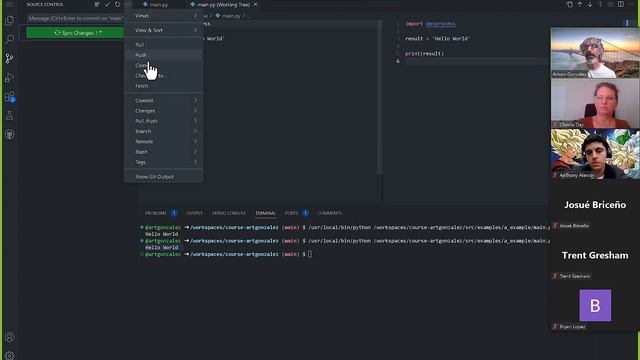The image size is (640, 360).
Task: Select Anthony Alarcon video thumbnail
Action: (595, 154)
